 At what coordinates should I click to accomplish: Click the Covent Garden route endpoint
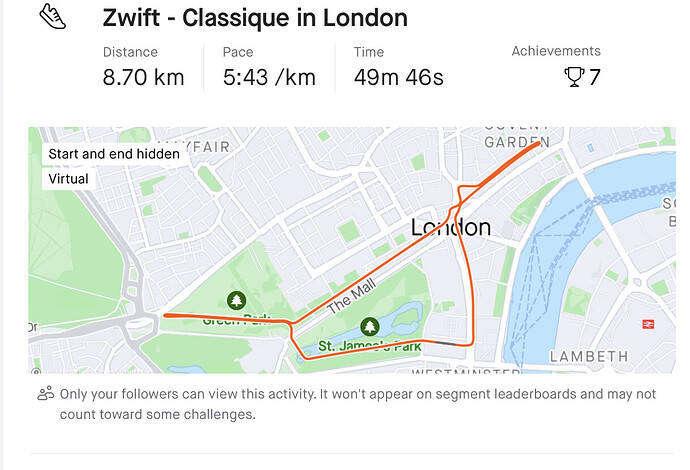tap(537, 143)
